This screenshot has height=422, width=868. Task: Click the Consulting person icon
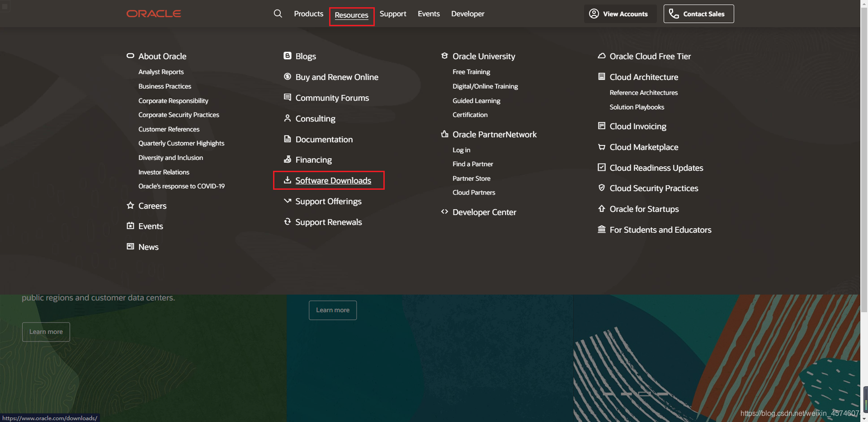click(288, 118)
